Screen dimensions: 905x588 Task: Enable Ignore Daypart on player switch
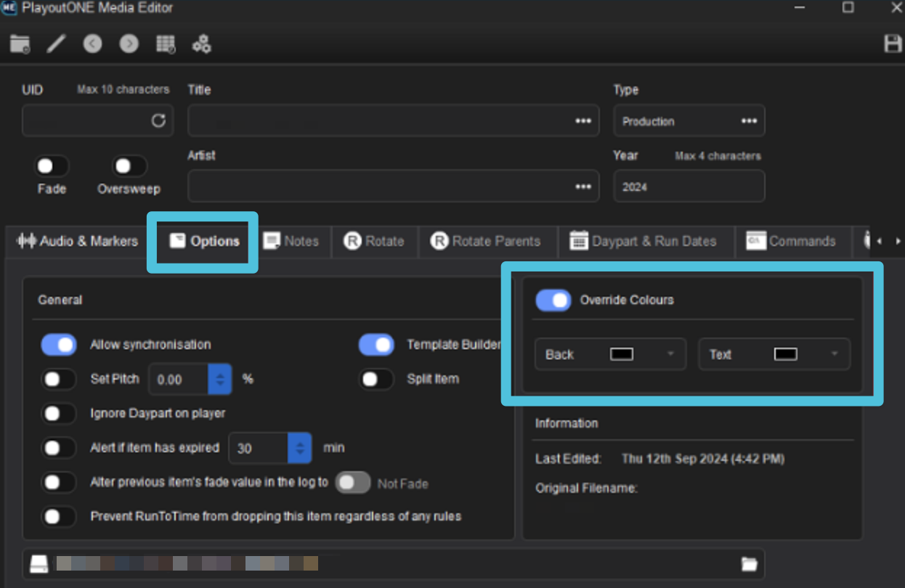59,414
